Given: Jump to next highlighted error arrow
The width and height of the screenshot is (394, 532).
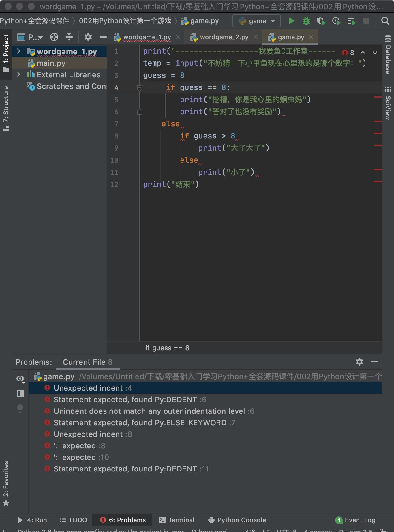Looking at the screenshot, I should coord(375,53).
